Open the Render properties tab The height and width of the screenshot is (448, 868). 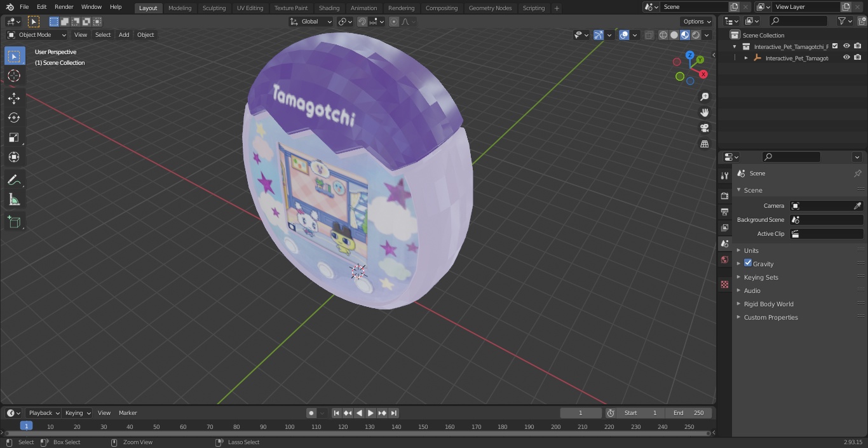click(x=724, y=196)
